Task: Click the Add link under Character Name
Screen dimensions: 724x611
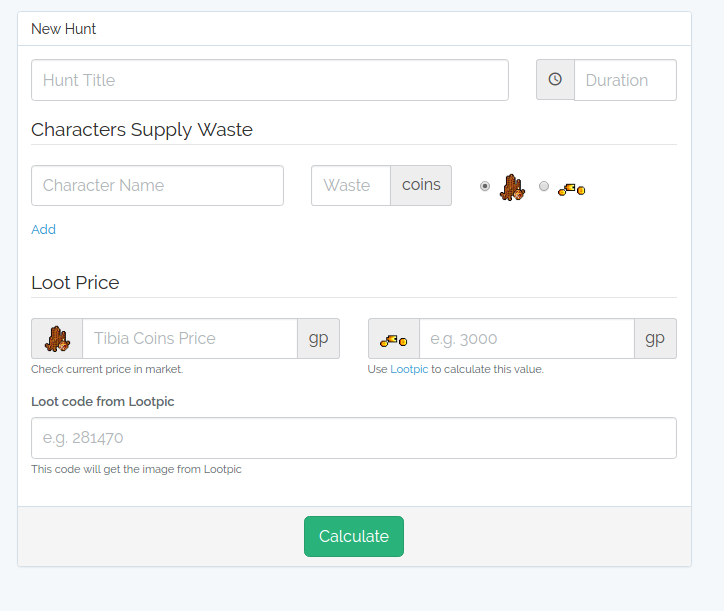Action: click(x=43, y=229)
